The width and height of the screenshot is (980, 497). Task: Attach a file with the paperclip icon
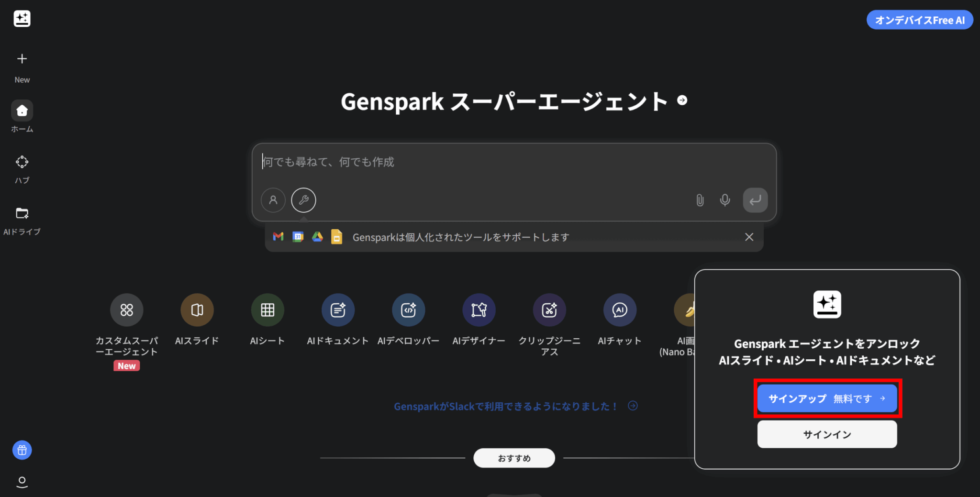pyautogui.click(x=700, y=200)
